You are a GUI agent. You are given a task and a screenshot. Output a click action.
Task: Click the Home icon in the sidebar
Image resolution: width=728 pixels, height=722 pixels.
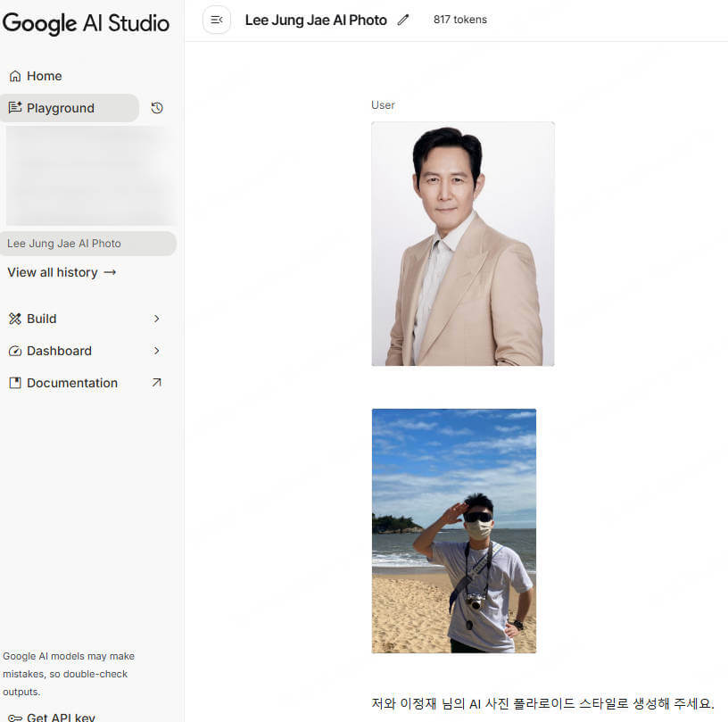tap(15, 77)
